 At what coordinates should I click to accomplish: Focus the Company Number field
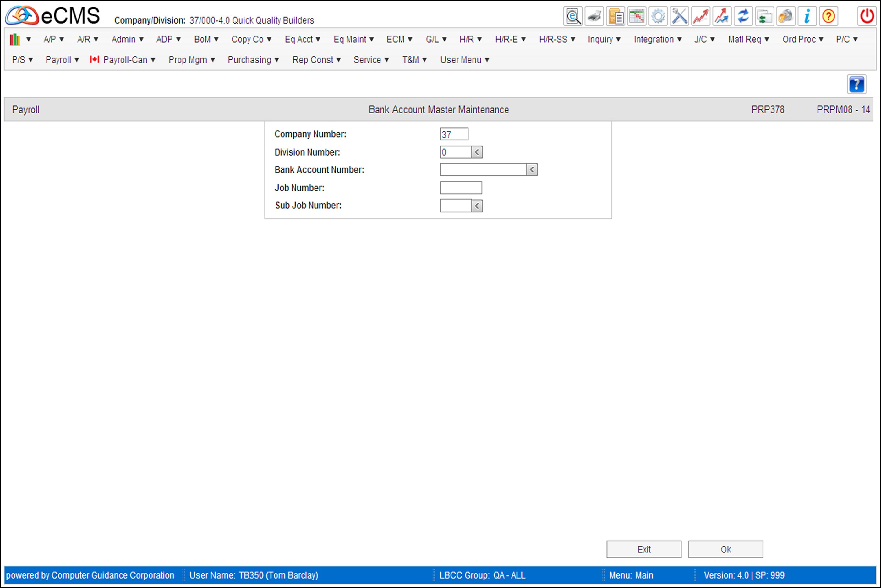[454, 134]
